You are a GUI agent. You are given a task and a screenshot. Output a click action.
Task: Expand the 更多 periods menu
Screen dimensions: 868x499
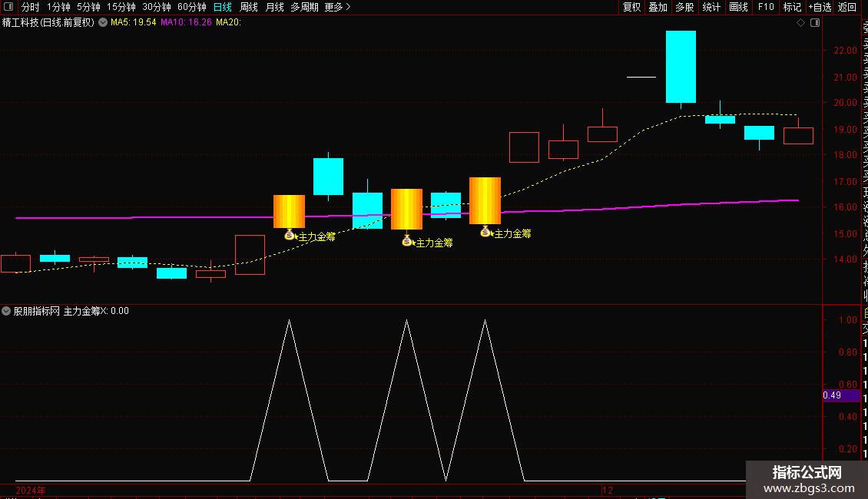coord(337,7)
